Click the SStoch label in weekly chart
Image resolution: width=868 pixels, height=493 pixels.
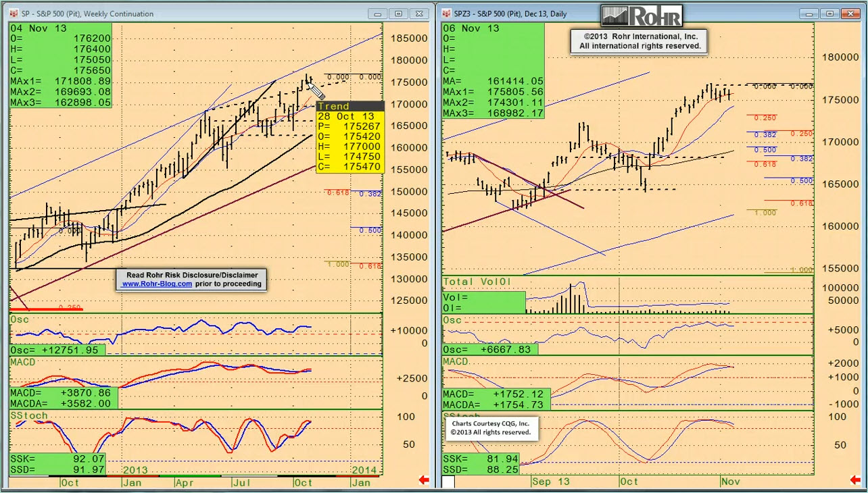tap(29, 415)
